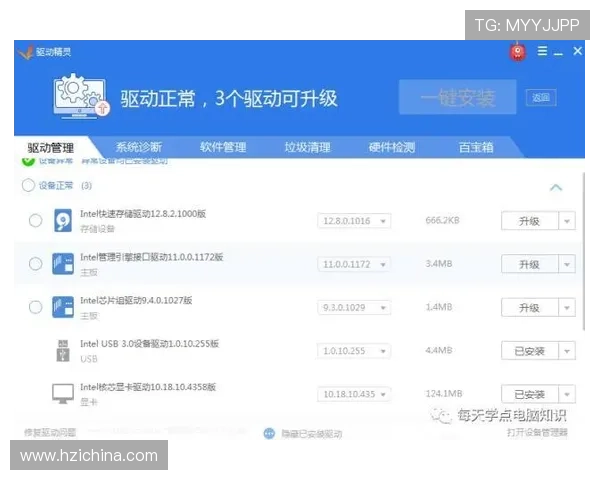Screen dimensions: 600x480
Task: Click the 4.4MB size value
Action: pos(439,350)
